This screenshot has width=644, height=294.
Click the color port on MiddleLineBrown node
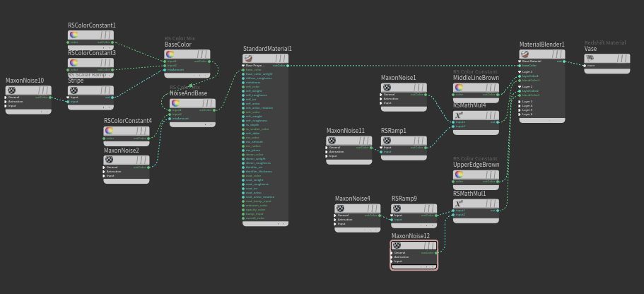(x=453, y=95)
